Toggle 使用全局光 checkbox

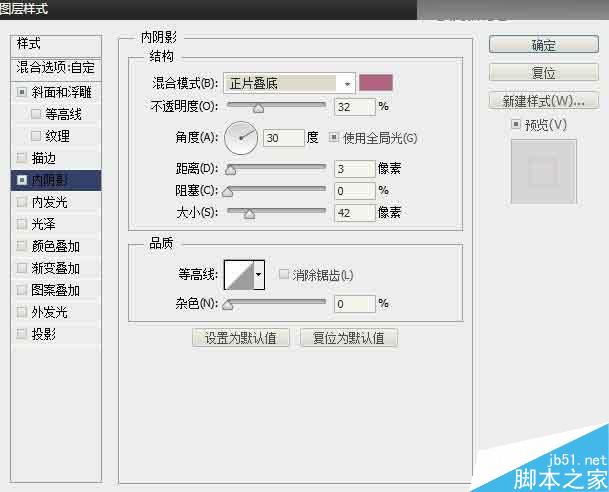pos(333,137)
